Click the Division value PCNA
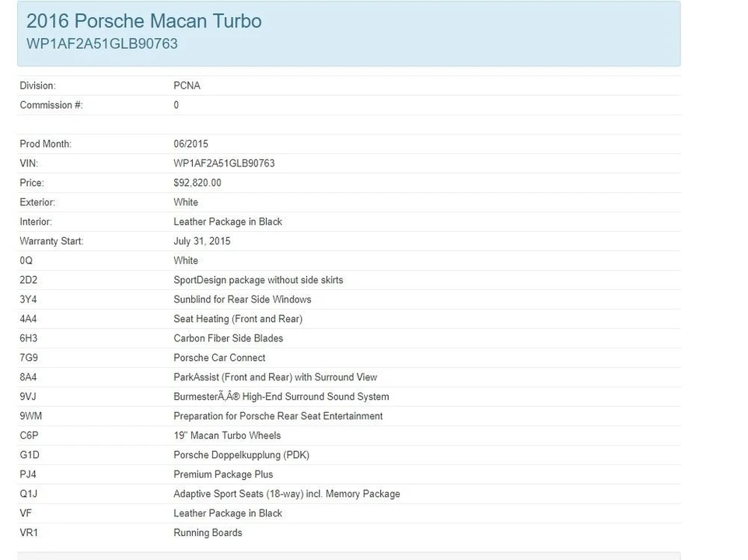This screenshot has height=560, width=748. pos(187,86)
